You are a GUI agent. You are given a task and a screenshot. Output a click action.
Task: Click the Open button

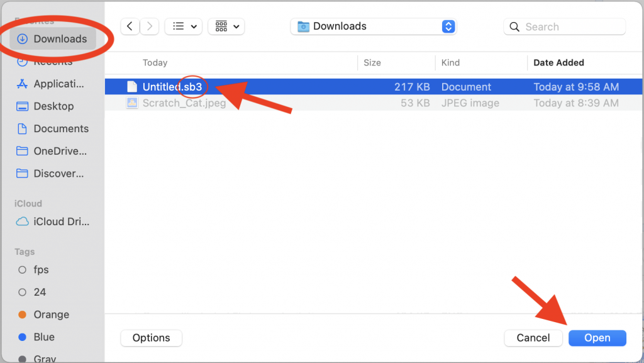click(x=597, y=338)
